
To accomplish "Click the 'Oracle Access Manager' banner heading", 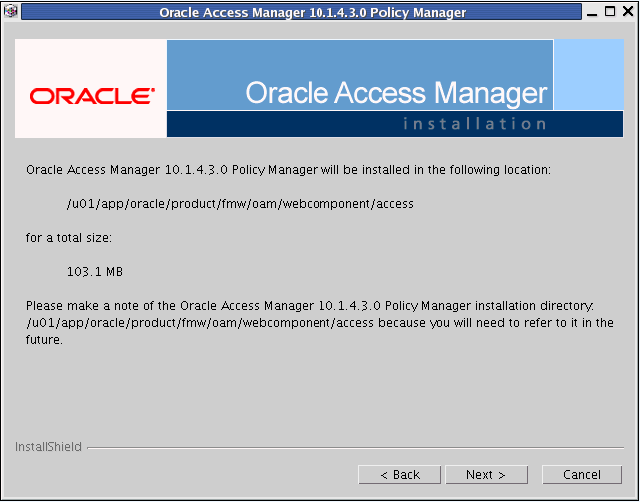I will pos(396,93).
